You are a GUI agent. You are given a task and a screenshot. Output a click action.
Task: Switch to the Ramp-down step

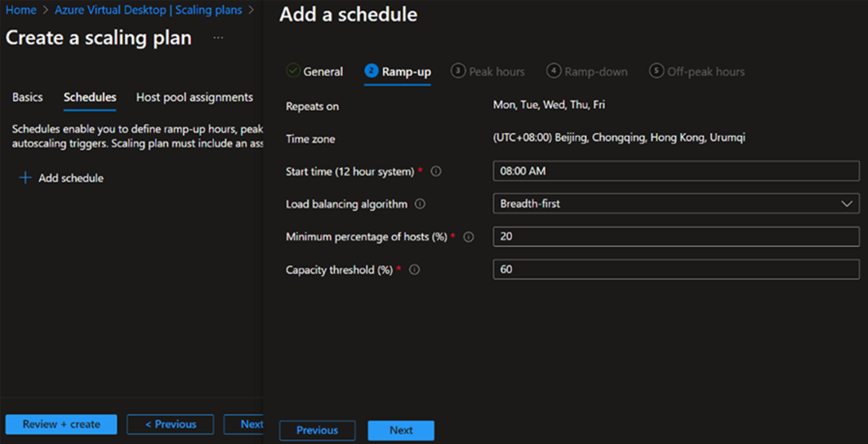595,72
